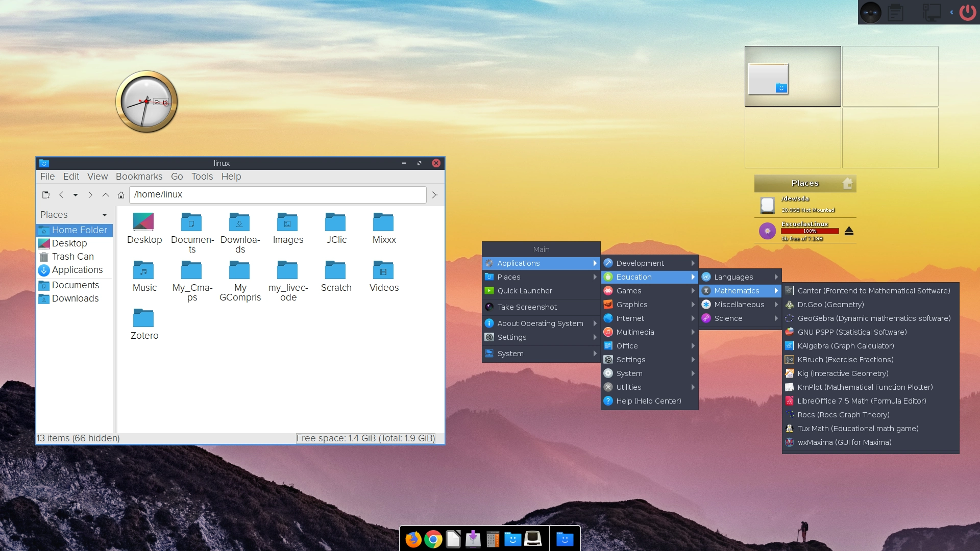The width and height of the screenshot is (980, 551).
Task: Launch Firefox from the dock
Action: coord(413,538)
